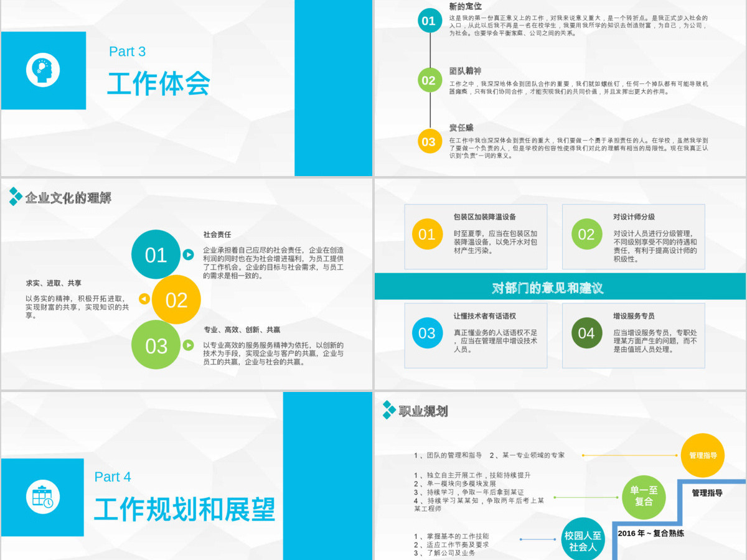747x560 pixels.
Task: Click the 团队精神 heading
Action: click(x=466, y=71)
